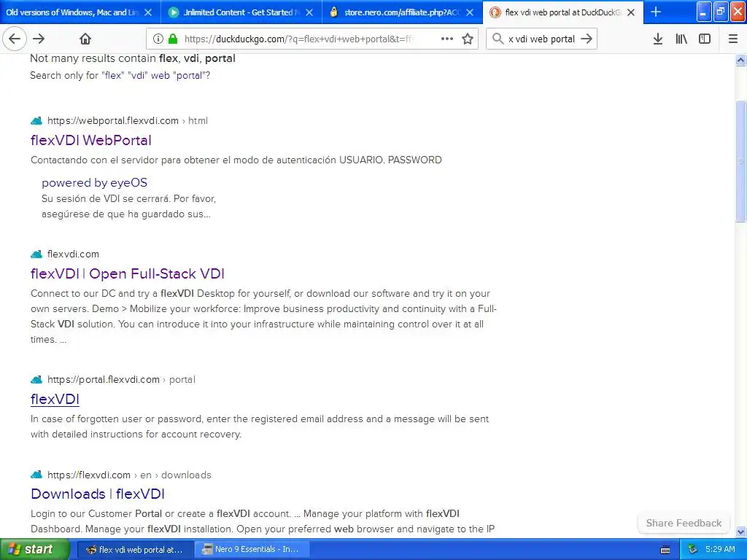The image size is (747, 560).
Task: Close the 'Unlimited Content' tab
Action: (309, 12)
